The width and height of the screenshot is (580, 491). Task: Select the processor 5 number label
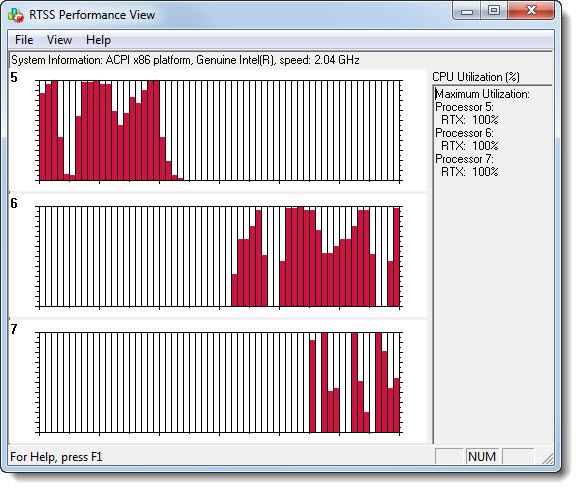14,77
